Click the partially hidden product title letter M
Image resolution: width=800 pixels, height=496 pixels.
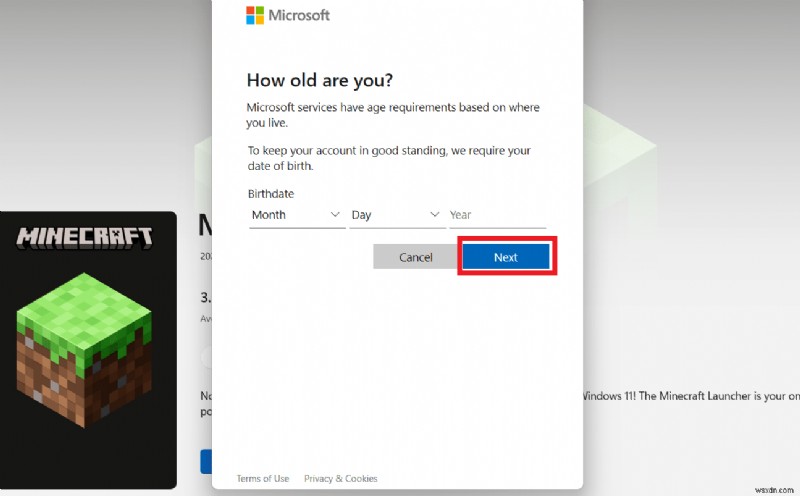pyautogui.click(x=205, y=226)
